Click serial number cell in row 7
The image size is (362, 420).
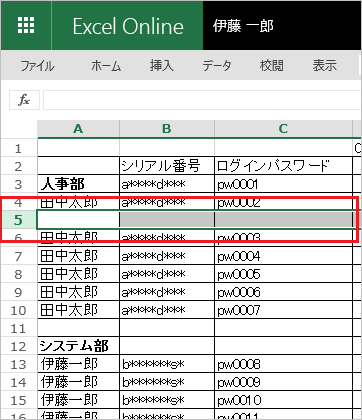167,256
